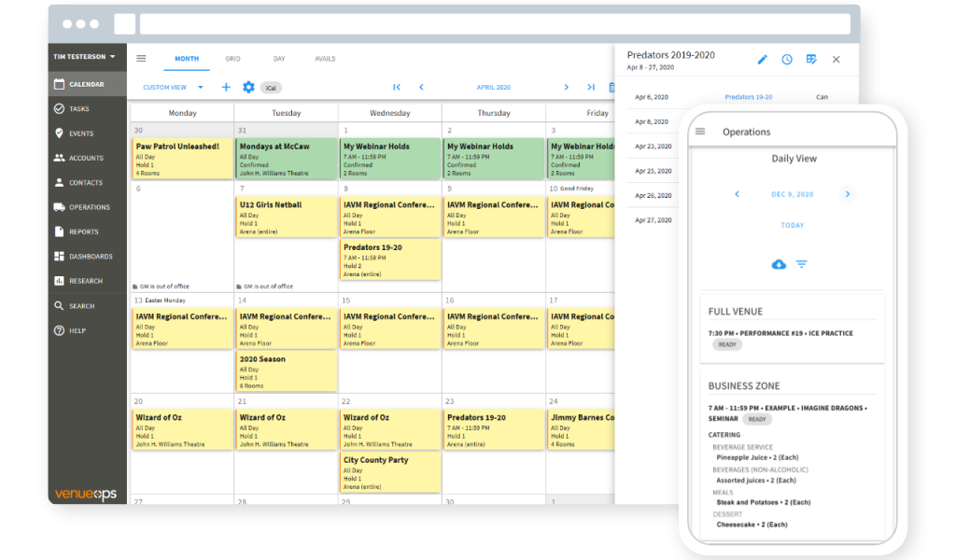Switch to the Avails tab
This screenshot has width=956, height=560.
(325, 59)
